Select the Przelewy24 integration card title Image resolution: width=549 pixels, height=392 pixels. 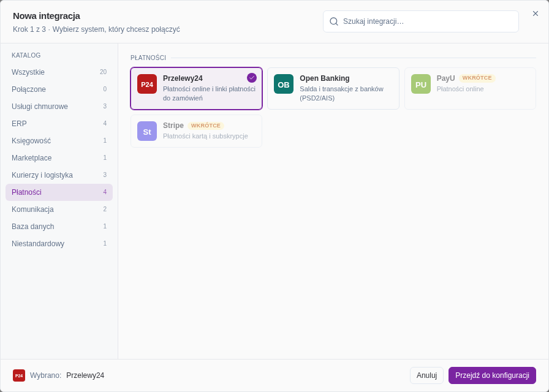coord(183,78)
